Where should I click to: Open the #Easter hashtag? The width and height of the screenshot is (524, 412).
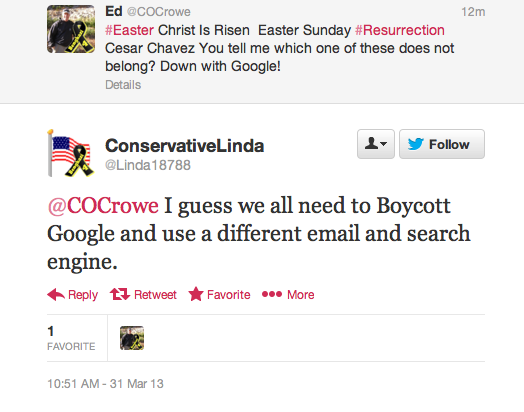(x=129, y=30)
